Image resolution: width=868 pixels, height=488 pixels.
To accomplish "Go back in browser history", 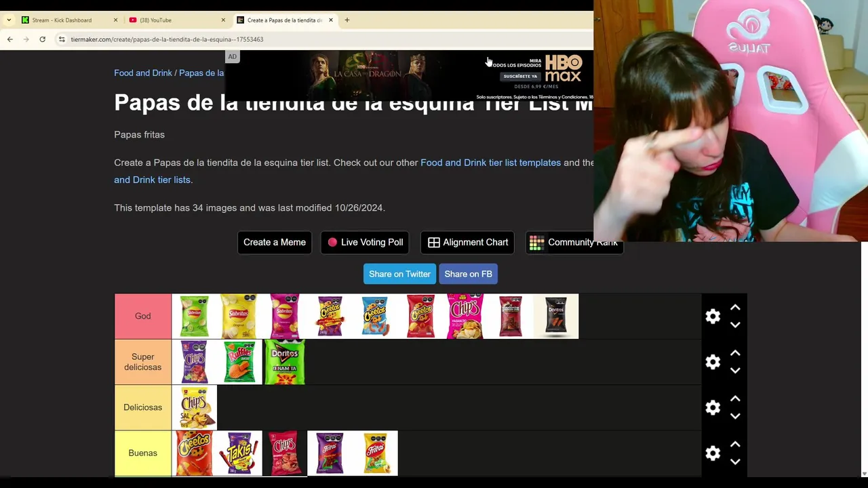I will point(10,39).
